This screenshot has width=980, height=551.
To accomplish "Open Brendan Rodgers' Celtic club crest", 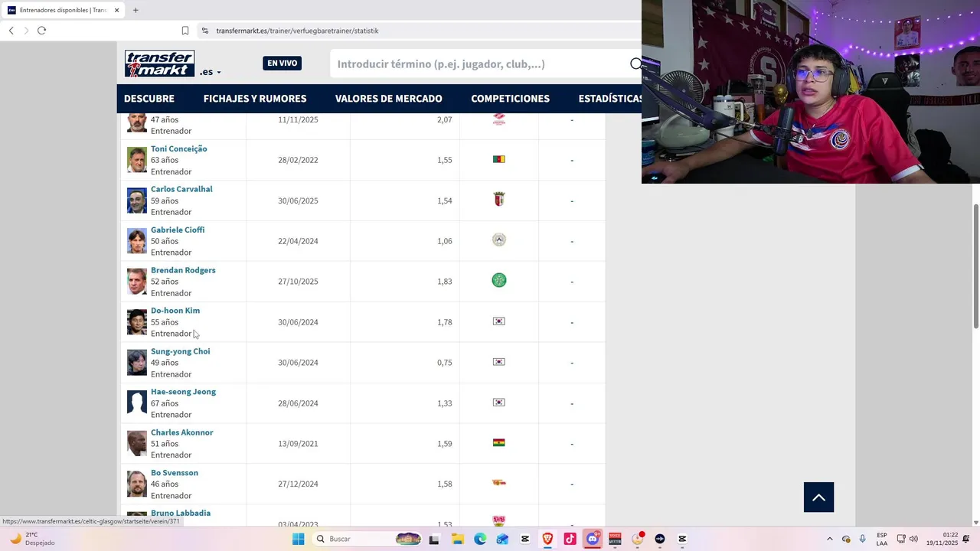I will [x=498, y=280].
